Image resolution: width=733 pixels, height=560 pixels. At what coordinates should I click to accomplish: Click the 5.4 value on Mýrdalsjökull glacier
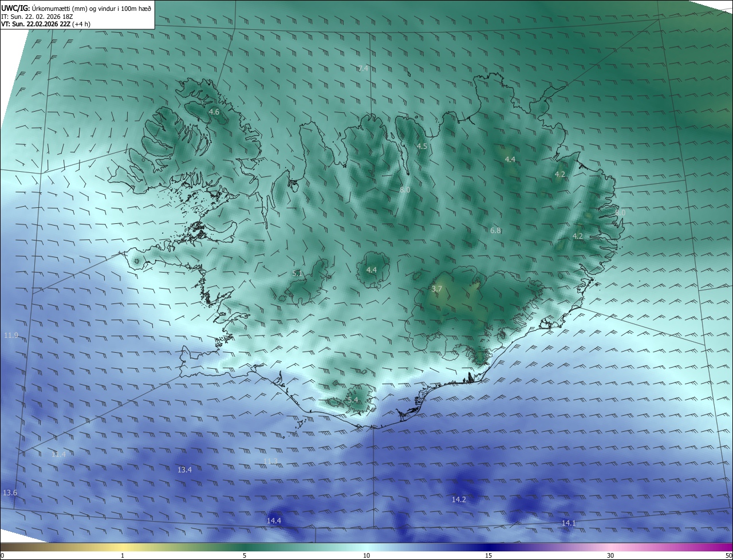point(353,400)
